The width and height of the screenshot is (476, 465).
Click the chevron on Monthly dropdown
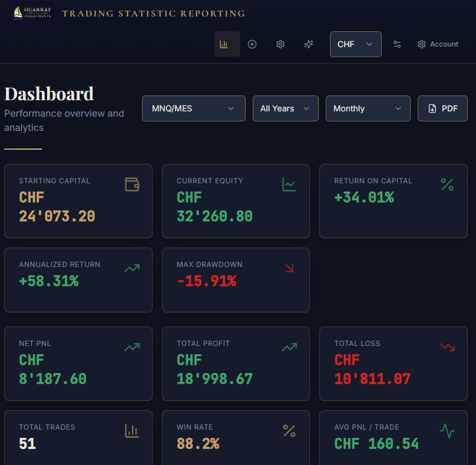[398, 108]
